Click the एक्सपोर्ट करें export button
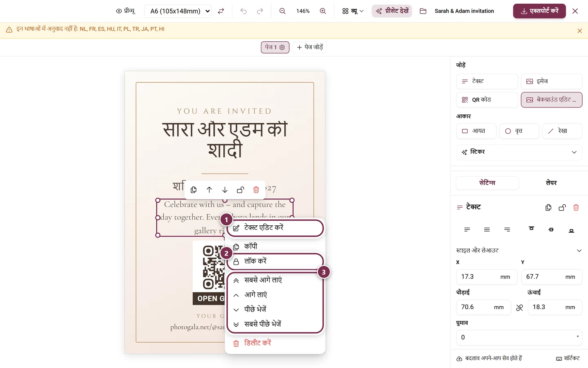This screenshot has height=368, width=588. (539, 11)
